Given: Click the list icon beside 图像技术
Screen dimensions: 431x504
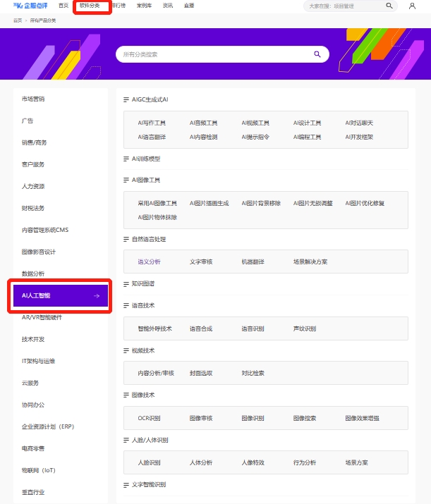Looking at the screenshot, I should [x=126, y=395].
